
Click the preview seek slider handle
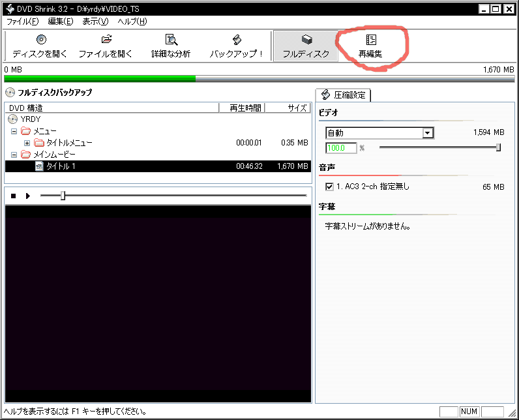(x=63, y=196)
